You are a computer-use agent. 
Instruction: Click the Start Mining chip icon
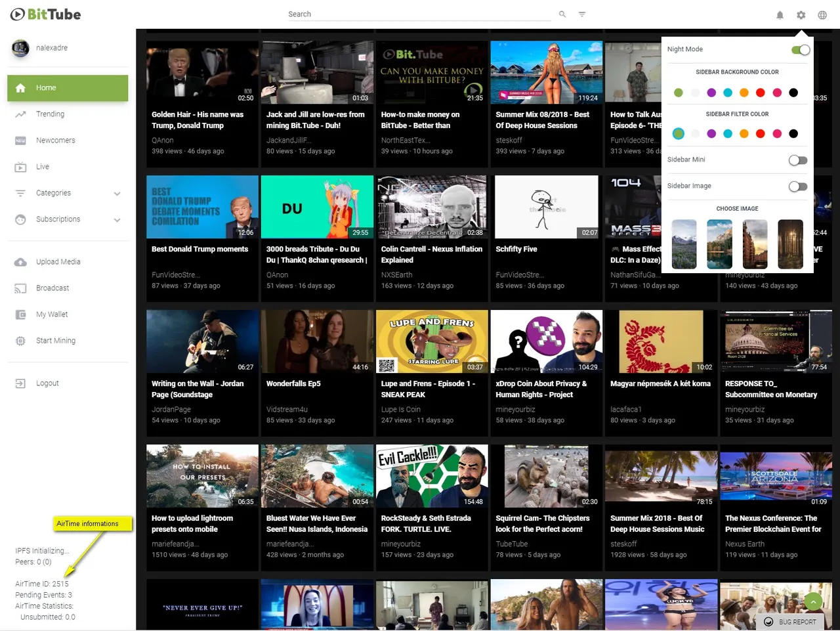click(x=20, y=341)
